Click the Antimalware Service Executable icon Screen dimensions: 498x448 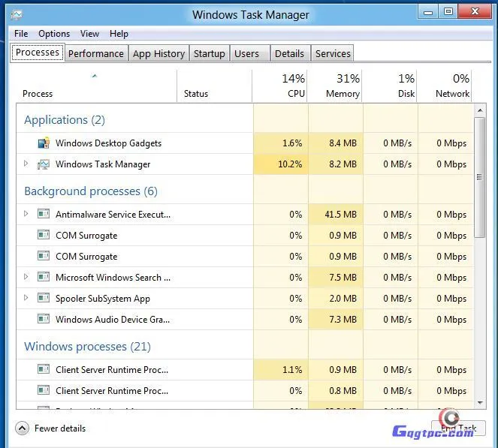44,215
